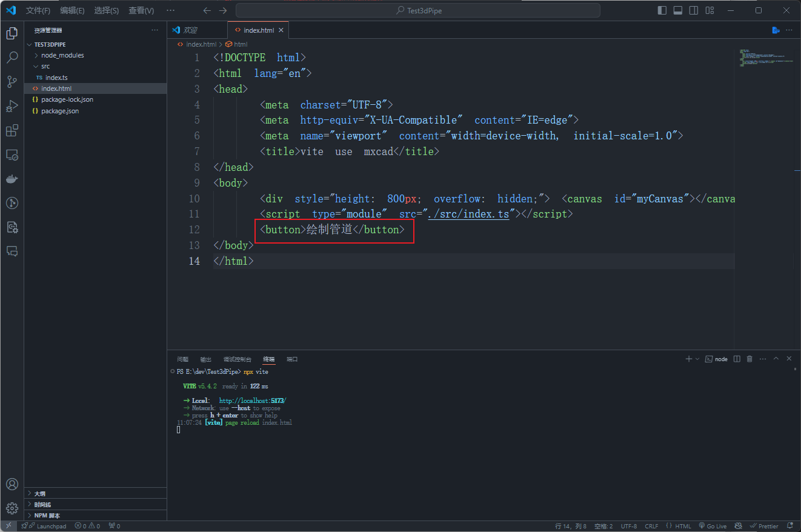Expand the NPM 脚本 section
Viewport: 801px width, 532px height.
pos(47,515)
